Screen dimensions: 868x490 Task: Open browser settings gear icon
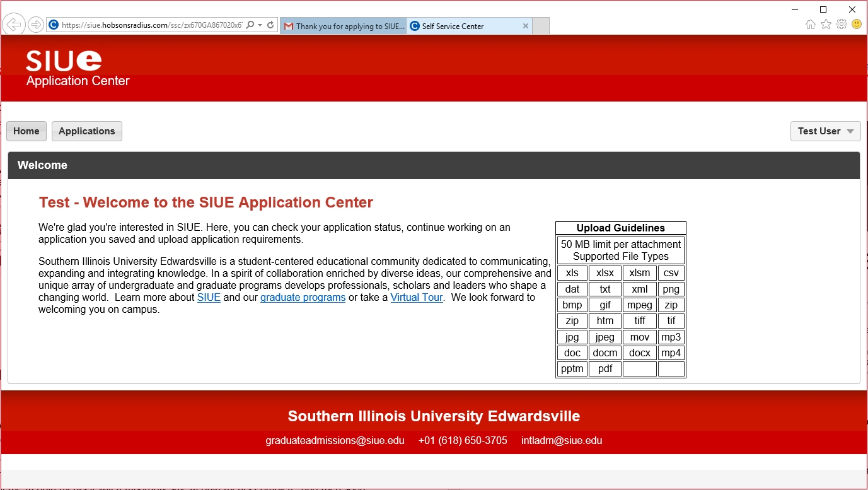(841, 25)
